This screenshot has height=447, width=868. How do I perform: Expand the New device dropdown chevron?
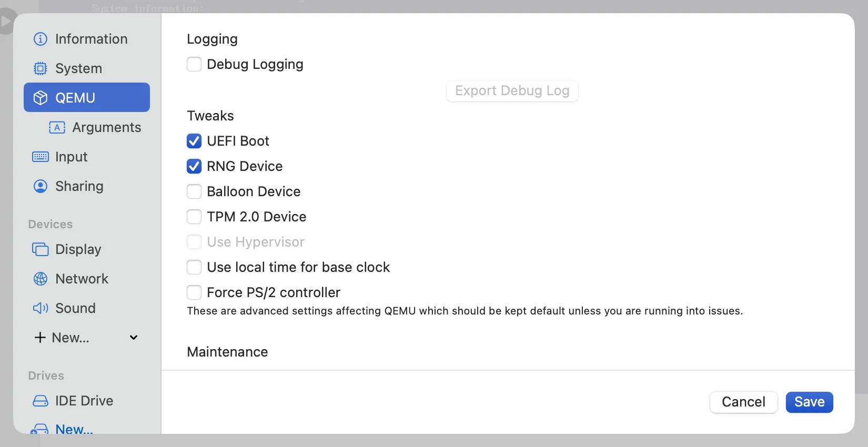click(134, 338)
